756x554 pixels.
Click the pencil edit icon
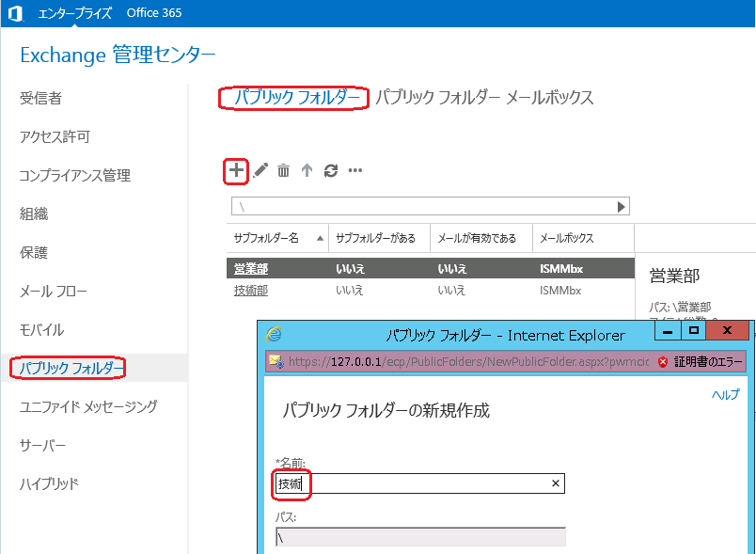point(260,170)
